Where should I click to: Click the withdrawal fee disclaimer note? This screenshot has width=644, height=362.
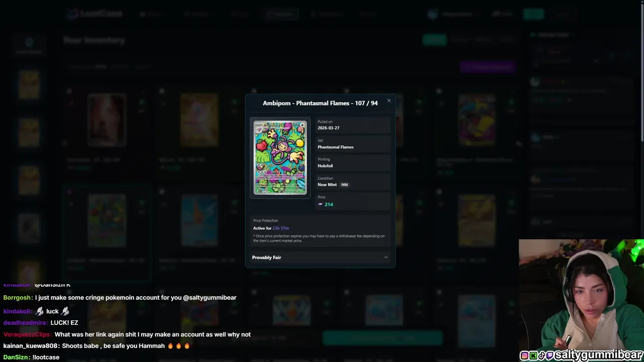point(319,238)
